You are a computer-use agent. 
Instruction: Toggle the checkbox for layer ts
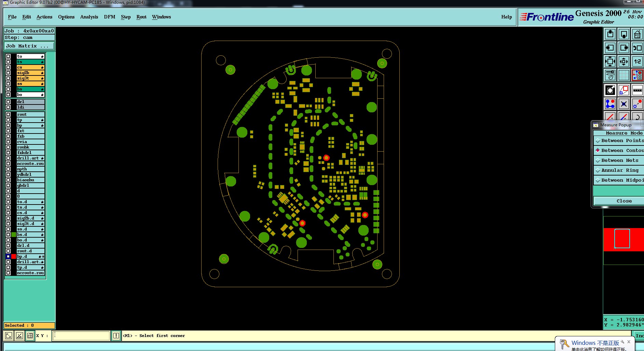pos(8,62)
